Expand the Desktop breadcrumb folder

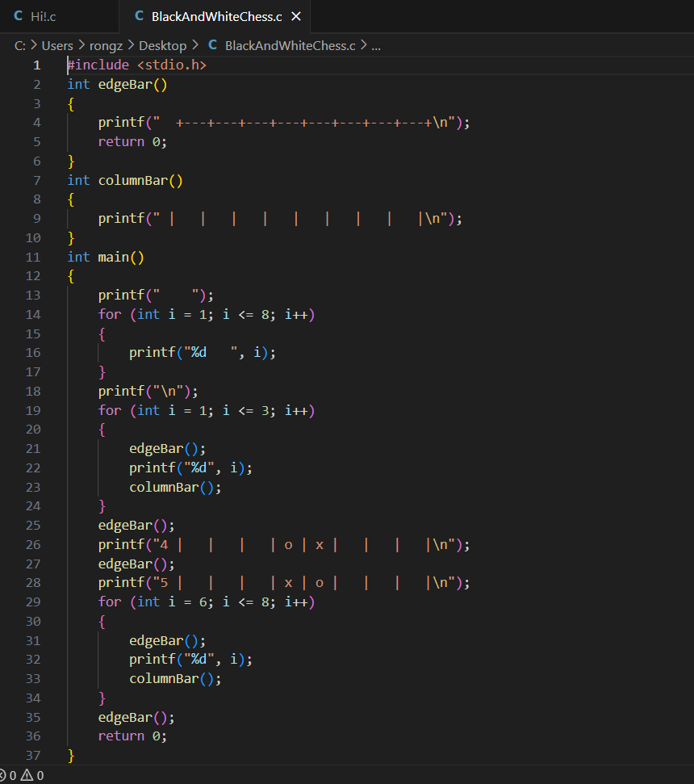(162, 46)
